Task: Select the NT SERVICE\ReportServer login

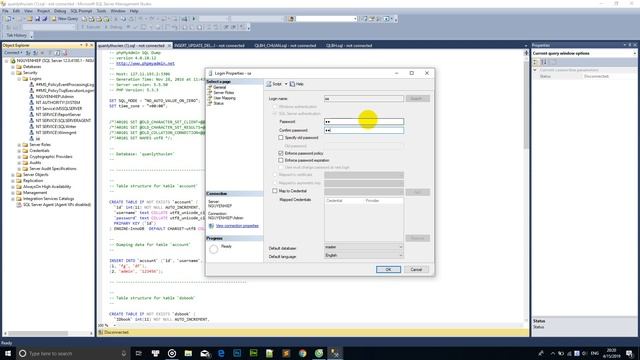Action: point(58,115)
